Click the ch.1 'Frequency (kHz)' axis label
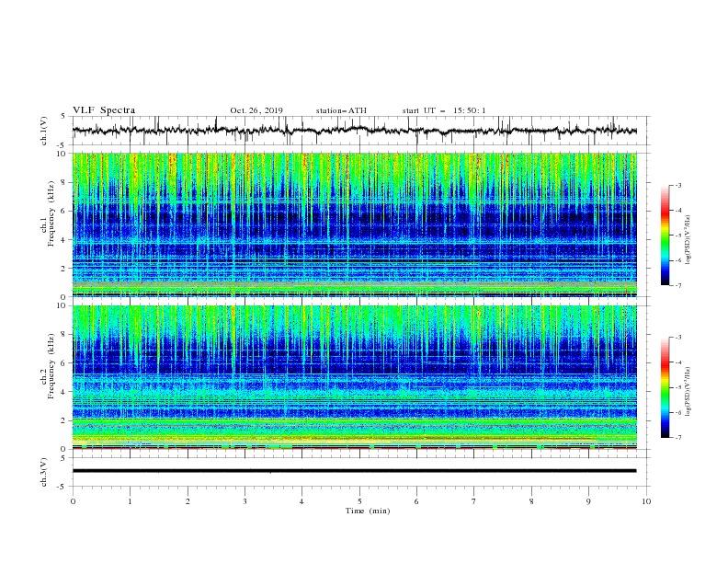 pos(51,213)
